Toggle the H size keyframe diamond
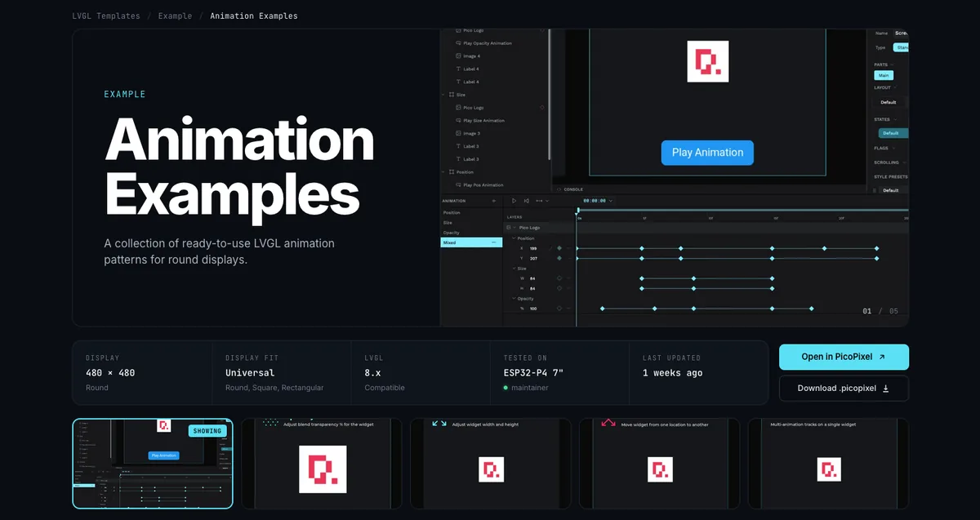Image resolution: width=980 pixels, height=520 pixels. (559, 288)
